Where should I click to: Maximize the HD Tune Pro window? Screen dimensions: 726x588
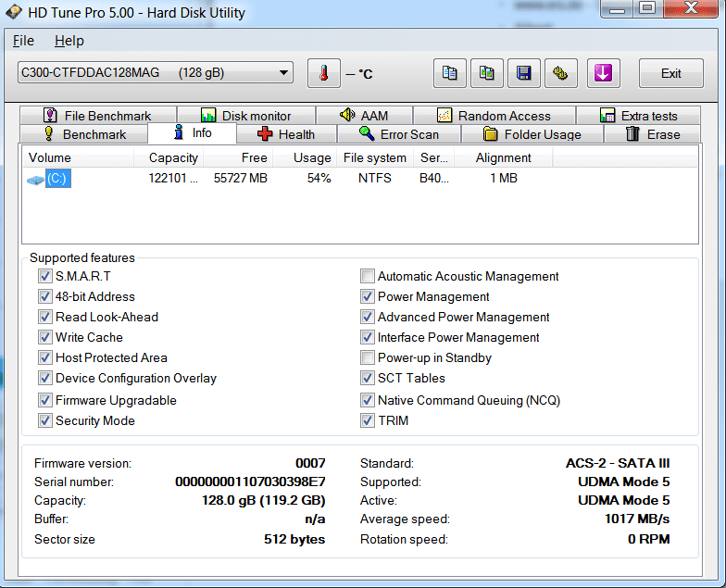pyautogui.click(x=647, y=8)
